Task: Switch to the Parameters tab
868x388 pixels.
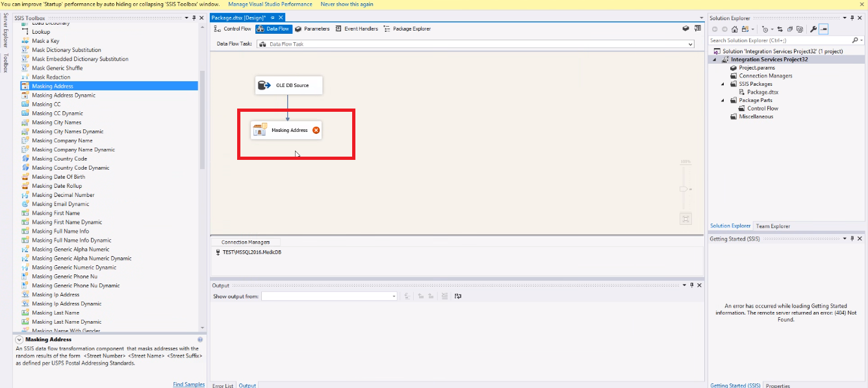Action: pos(312,29)
